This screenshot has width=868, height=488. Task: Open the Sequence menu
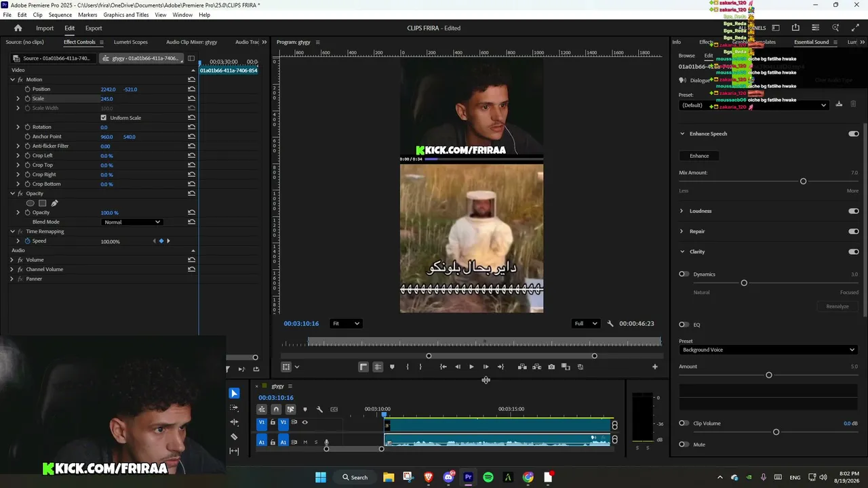(60, 15)
